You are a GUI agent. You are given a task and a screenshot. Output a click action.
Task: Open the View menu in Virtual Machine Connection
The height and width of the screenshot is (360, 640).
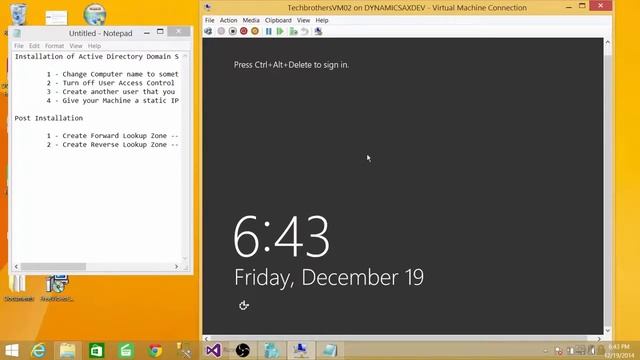coord(303,20)
